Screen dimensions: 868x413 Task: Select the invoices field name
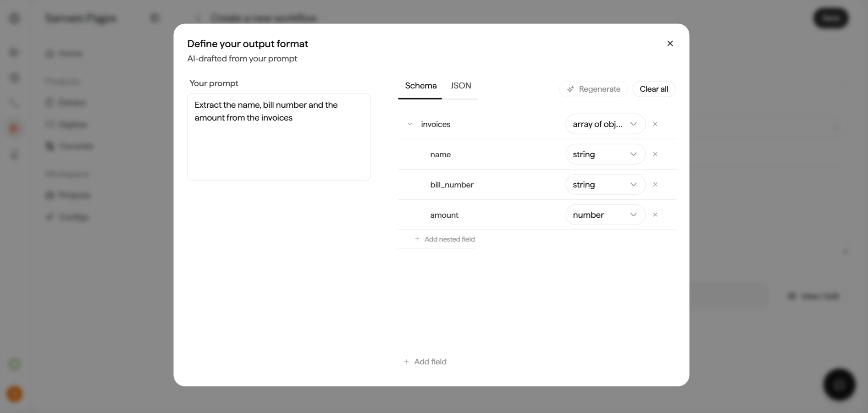pyautogui.click(x=436, y=124)
